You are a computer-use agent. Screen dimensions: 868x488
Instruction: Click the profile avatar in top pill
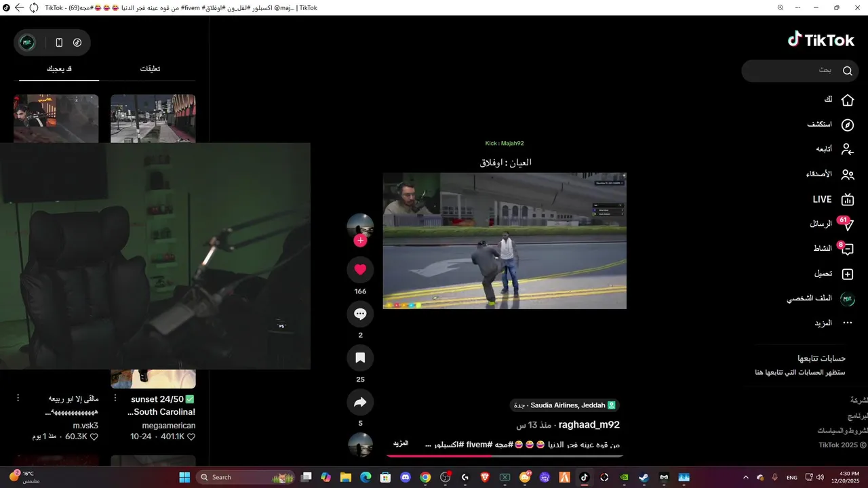(x=27, y=43)
